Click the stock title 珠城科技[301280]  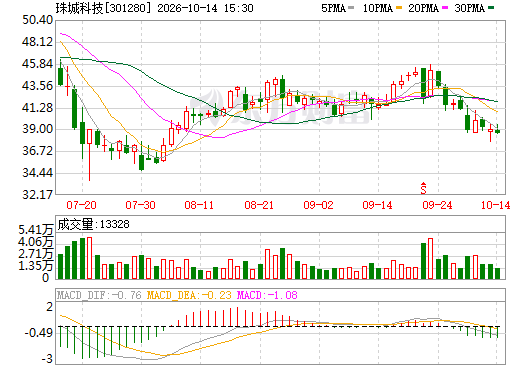pos(103,8)
